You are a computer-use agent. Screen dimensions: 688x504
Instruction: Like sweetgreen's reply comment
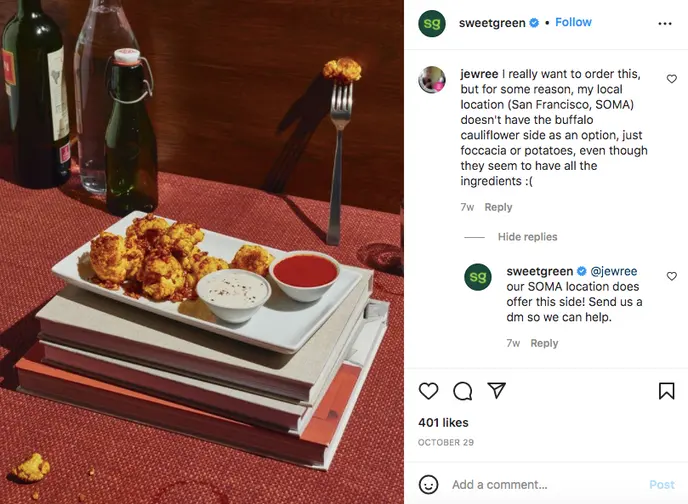tap(671, 276)
